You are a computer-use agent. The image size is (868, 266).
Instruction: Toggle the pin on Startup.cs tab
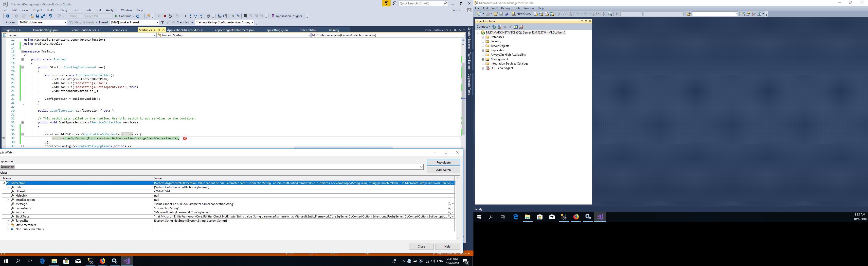(x=159, y=30)
